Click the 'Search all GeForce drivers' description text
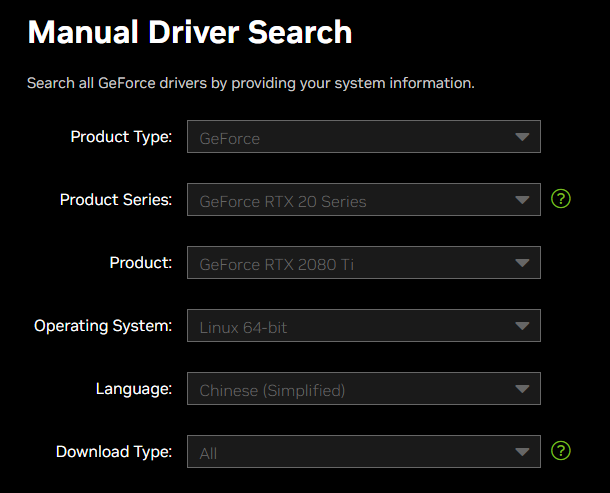Image resolution: width=610 pixels, height=493 pixels. point(251,83)
